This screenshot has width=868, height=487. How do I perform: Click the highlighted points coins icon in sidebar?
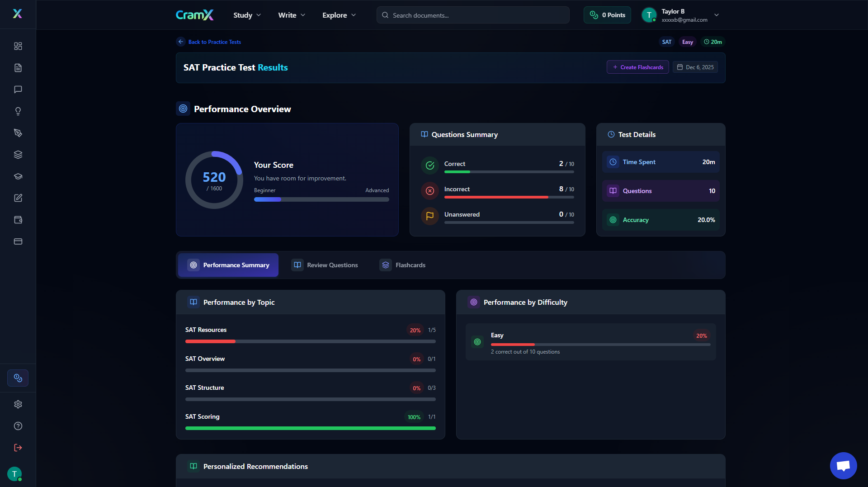point(18,378)
